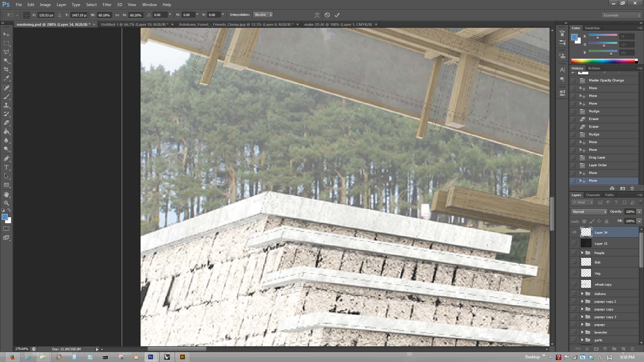Select the Eyedropper tool
Viewport: 644px width, 362px height.
(7, 78)
